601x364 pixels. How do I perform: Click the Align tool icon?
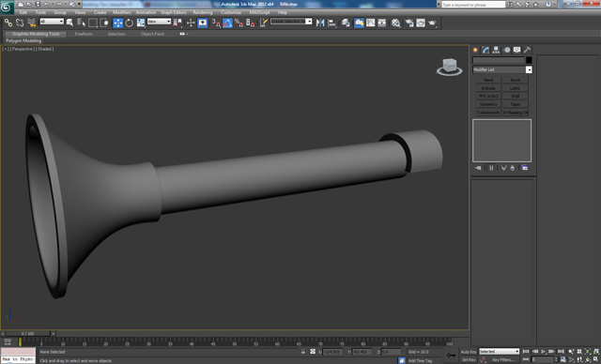(331, 23)
